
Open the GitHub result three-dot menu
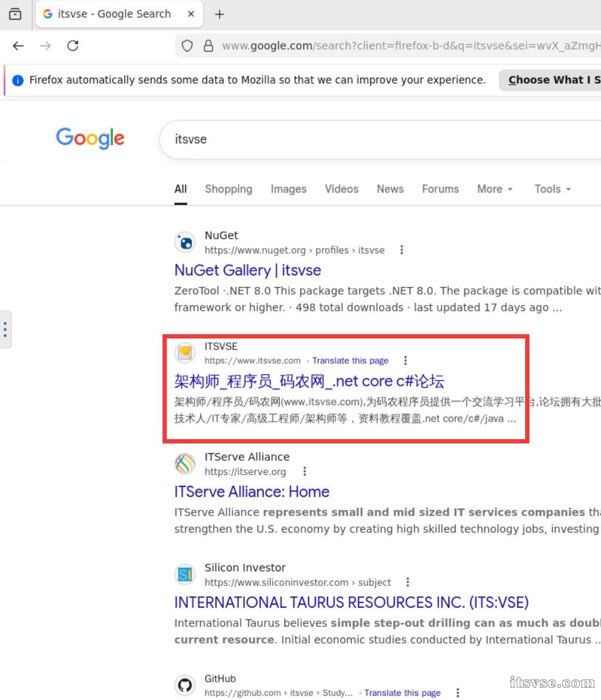[457, 693]
